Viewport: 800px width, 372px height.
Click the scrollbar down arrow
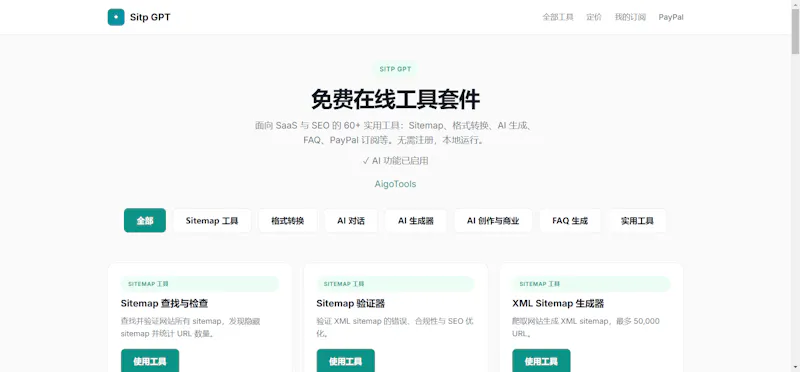point(795,367)
